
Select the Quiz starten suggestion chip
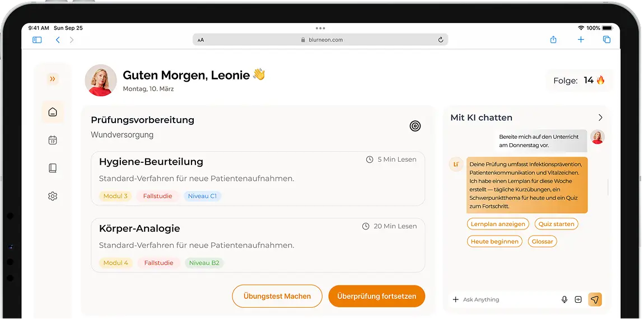pos(556,224)
